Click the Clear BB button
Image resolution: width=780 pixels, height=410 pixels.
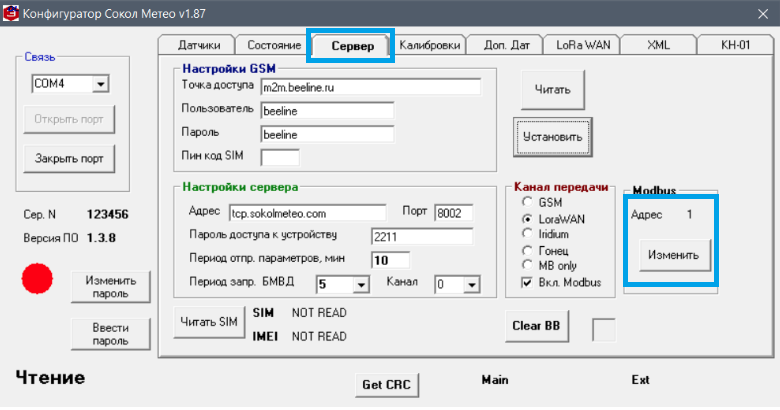(536, 326)
